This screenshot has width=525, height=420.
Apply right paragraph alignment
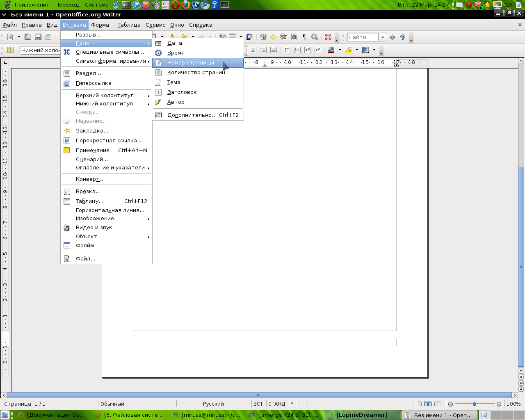(263, 50)
